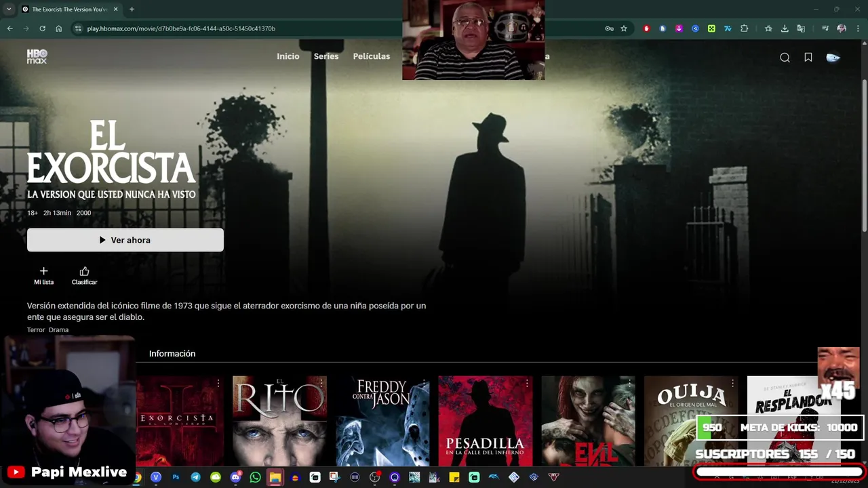868x488 pixels.
Task: Open the tab search dropdown arrow
Action: pyautogui.click(x=9, y=9)
